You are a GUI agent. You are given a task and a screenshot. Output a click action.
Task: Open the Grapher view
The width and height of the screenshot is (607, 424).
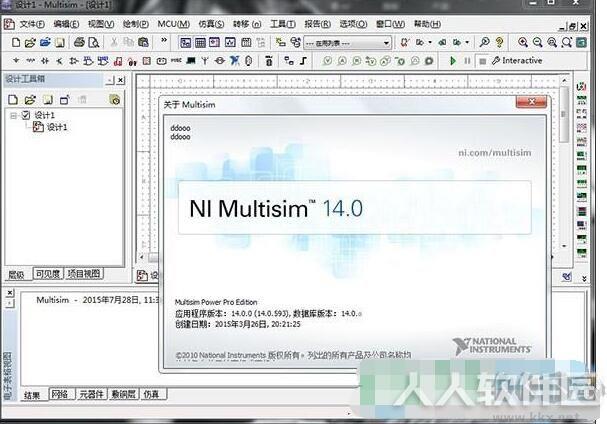point(230,42)
